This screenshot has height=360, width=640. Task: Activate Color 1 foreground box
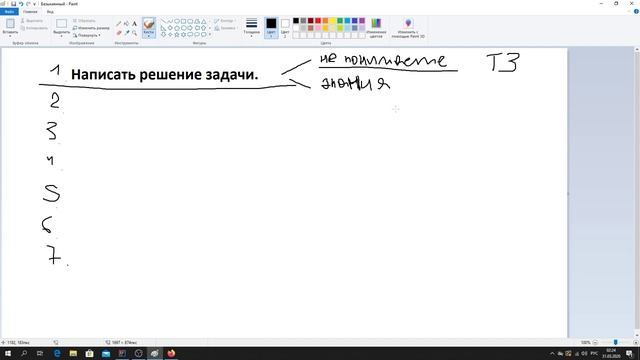pos(271,28)
